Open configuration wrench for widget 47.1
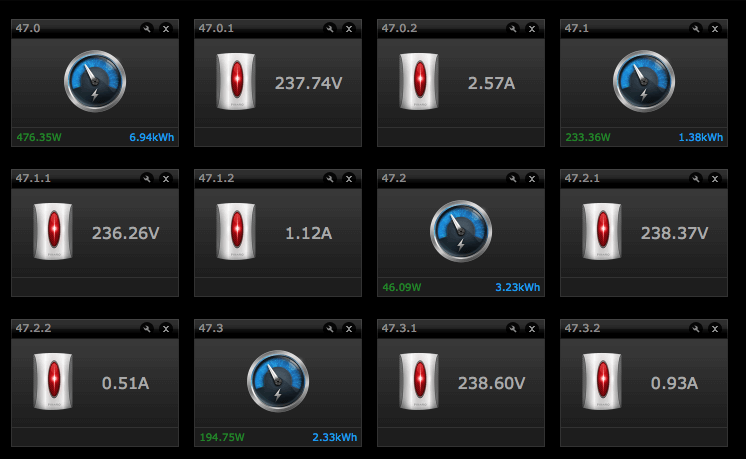Image resolution: width=746 pixels, height=459 pixels. point(696,29)
